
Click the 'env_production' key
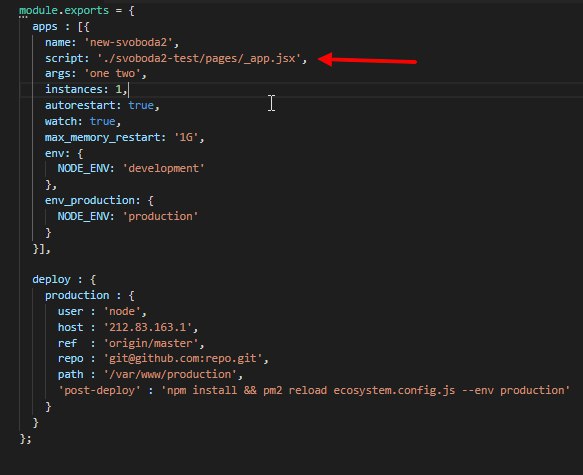(90, 200)
